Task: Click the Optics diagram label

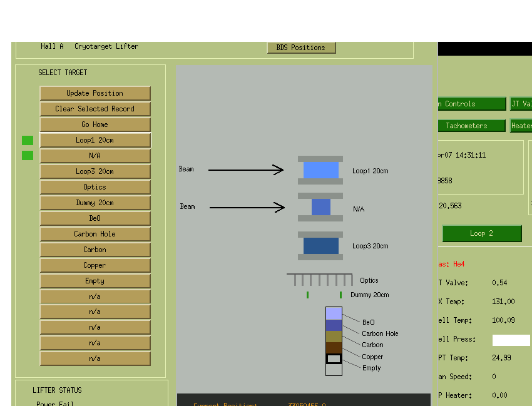Action: tap(369, 280)
